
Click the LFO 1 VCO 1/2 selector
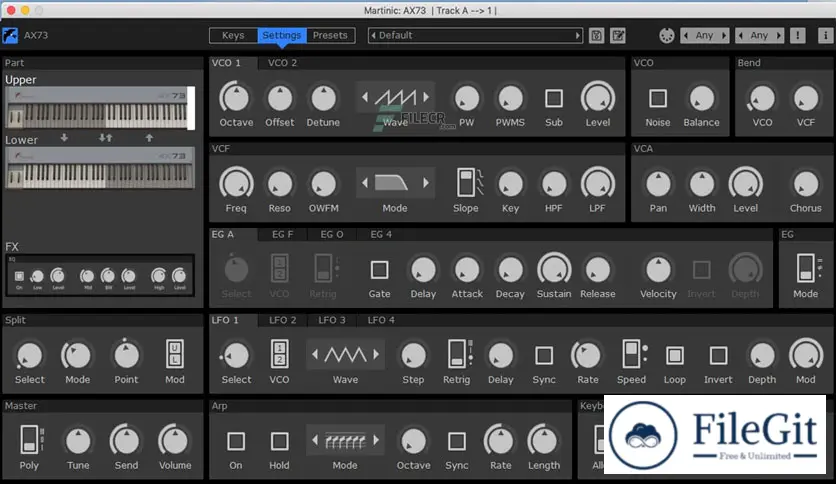click(x=280, y=354)
